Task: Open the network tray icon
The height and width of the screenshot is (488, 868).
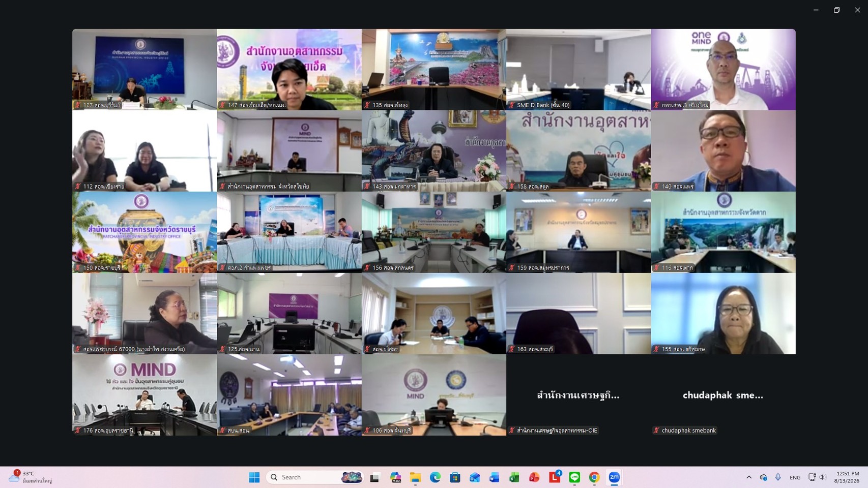Action: pos(812,477)
